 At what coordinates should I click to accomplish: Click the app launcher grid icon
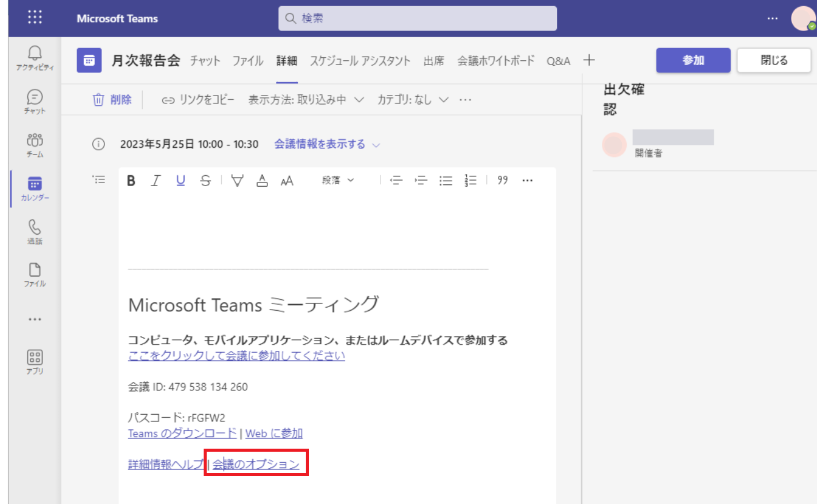coord(35,18)
